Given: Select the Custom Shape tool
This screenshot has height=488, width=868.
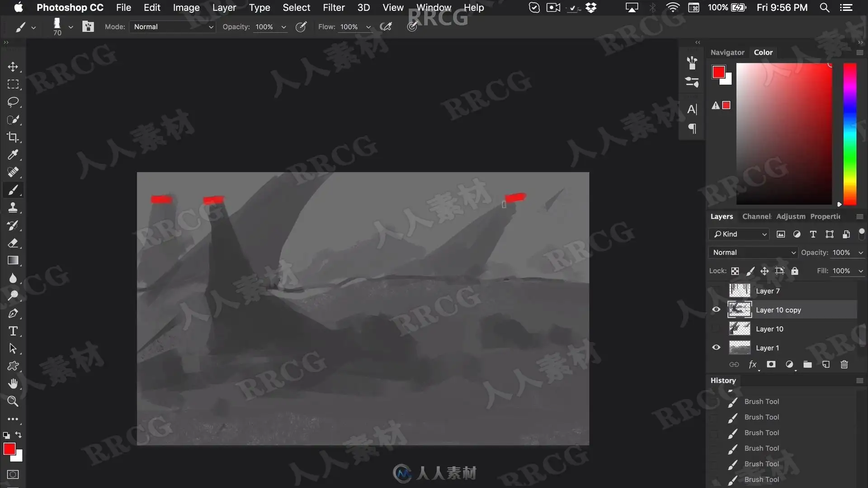Looking at the screenshot, I should tap(13, 366).
